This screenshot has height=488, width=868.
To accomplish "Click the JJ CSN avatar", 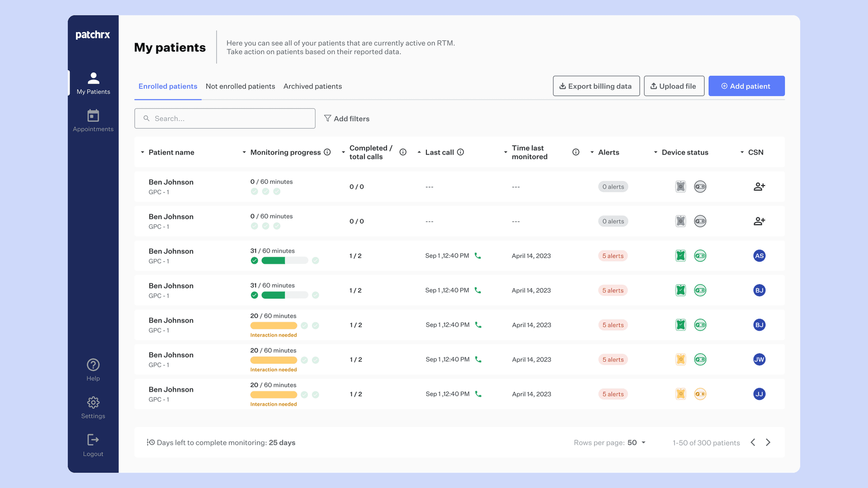I will 759,394.
